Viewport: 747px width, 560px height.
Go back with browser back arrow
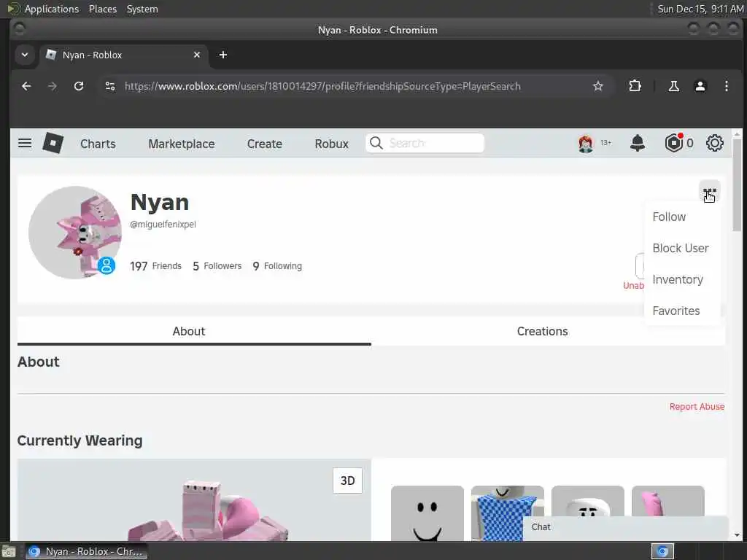(26, 86)
